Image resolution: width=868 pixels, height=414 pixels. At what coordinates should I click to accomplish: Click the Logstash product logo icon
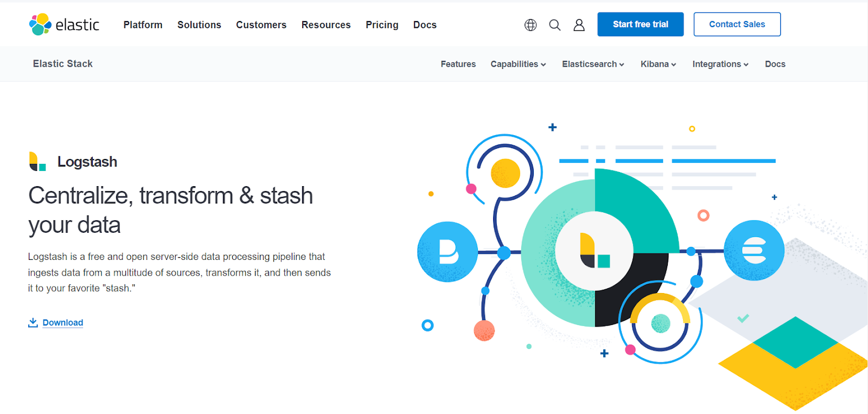(x=37, y=161)
